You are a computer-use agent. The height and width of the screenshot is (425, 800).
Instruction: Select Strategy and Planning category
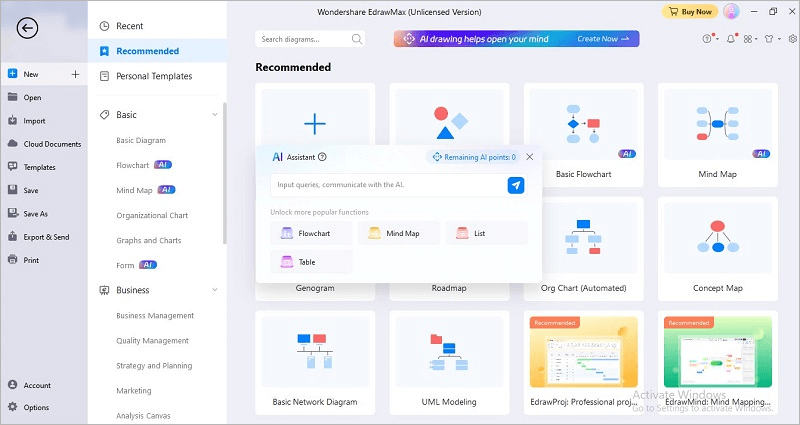[154, 365]
